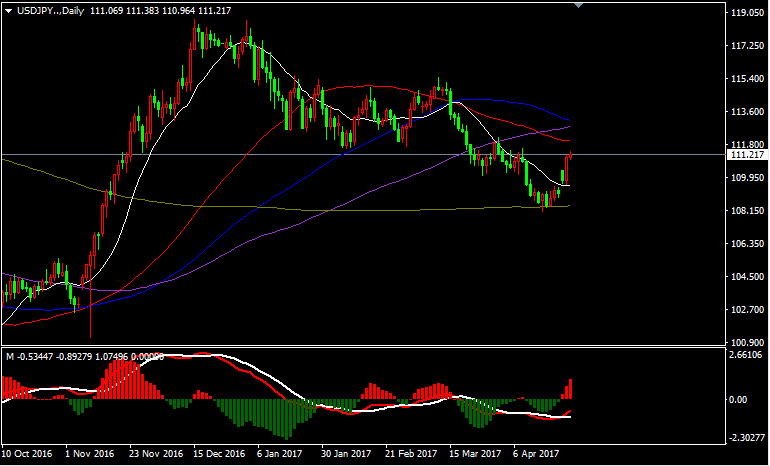The image size is (770, 466).
Task: Click the 113.600 price axis label
Action: tap(746, 112)
